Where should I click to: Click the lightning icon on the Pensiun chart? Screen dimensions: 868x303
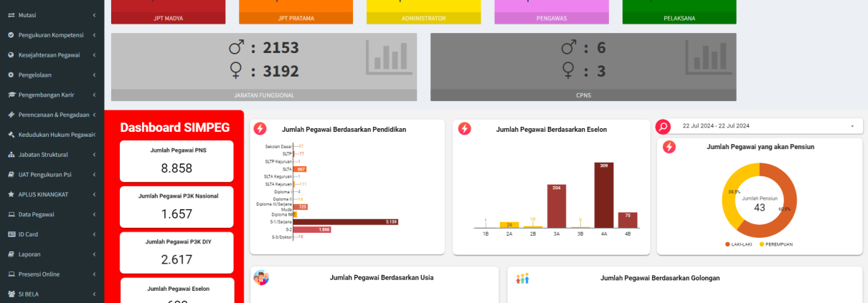669,147
